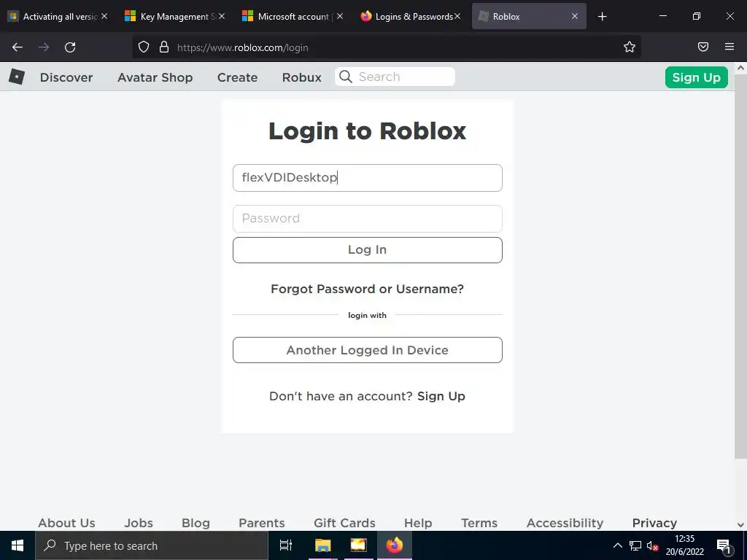Switch to Logins & Passwords tab
The height and width of the screenshot is (560, 747).
(410, 16)
